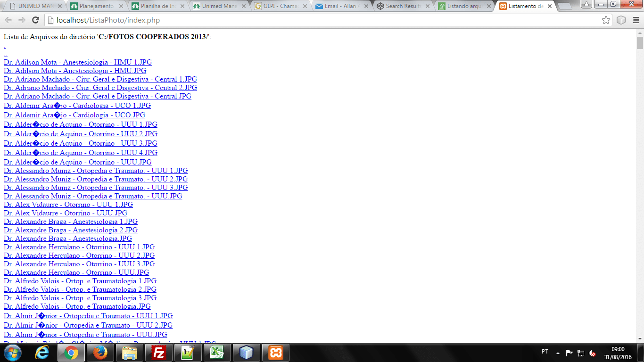644x362 pixels.
Task: Open 'Dr. Alessandro Muniz' 'UUU 2.JPG' link
Action: point(96,179)
